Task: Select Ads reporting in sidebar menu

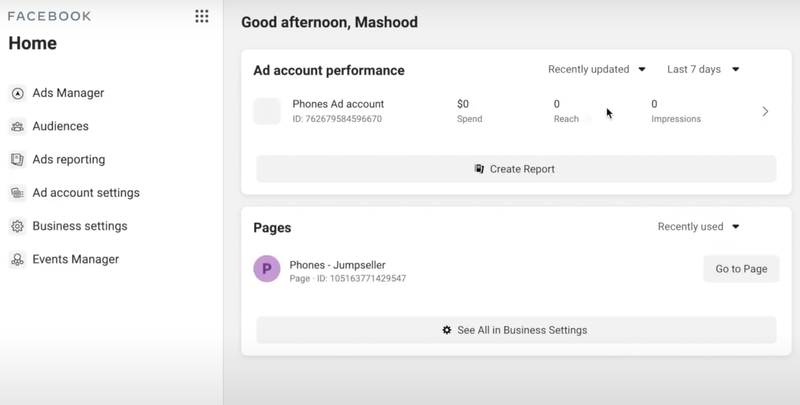Action: pyautogui.click(x=68, y=160)
